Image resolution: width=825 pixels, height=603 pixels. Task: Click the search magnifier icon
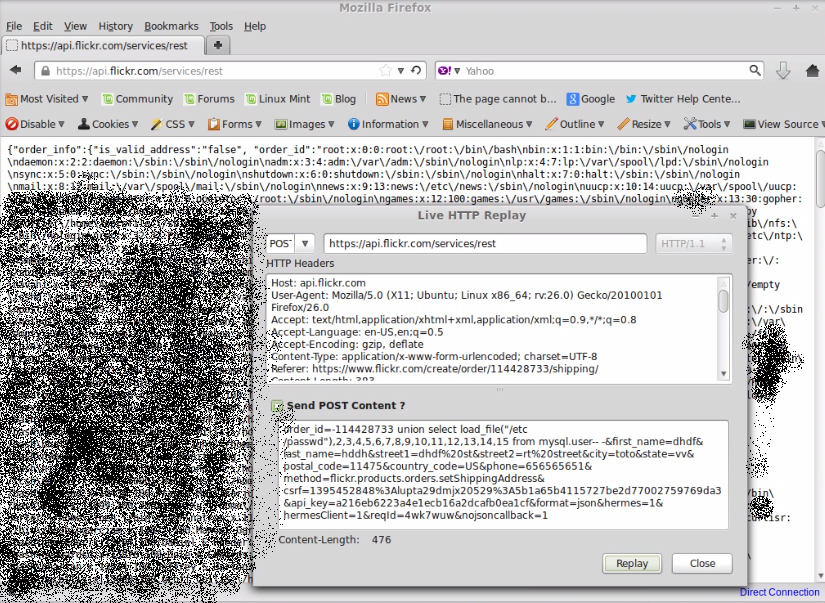tap(754, 71)
